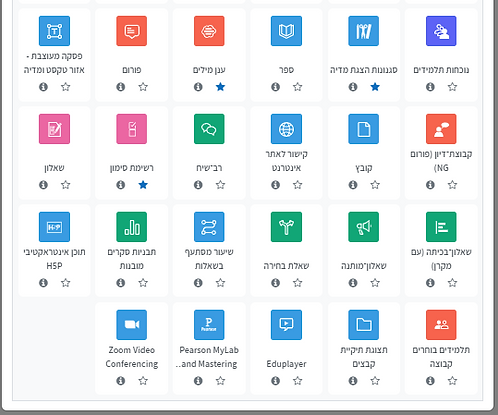Choose the פסקה מעוצבת text and media icon
This screenshot has width=498, height=415.
pyautogui.click(x=54, y=31)
